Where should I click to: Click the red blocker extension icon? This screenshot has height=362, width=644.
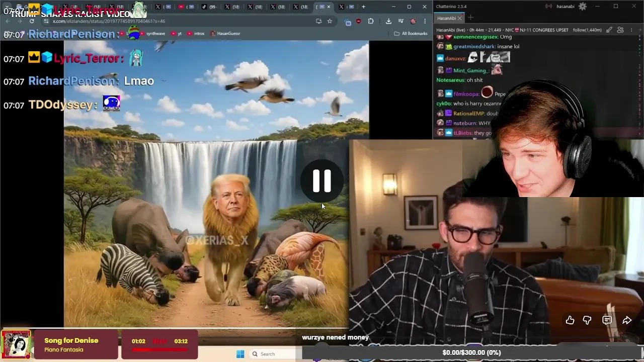click(358, 21)
